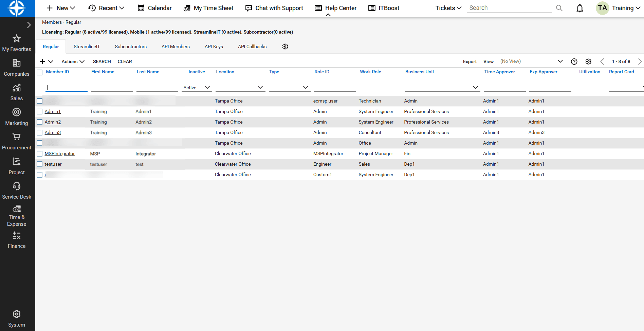
Task: Open the Marketing target icon
Action: coord(16,112)
